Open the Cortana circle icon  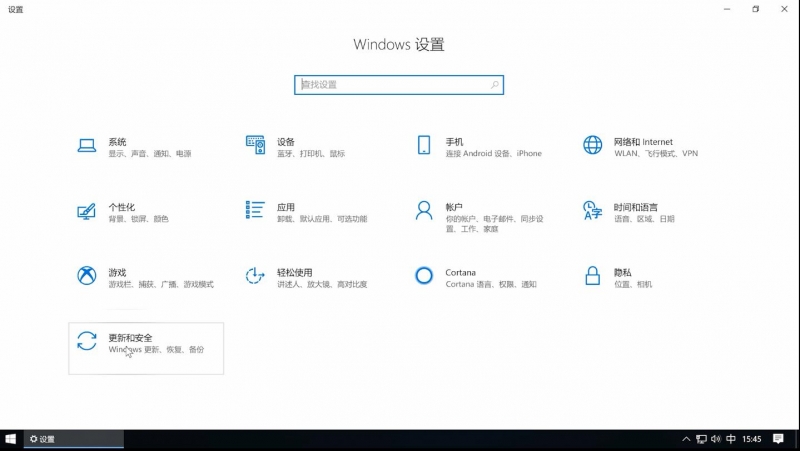[424, 275]
